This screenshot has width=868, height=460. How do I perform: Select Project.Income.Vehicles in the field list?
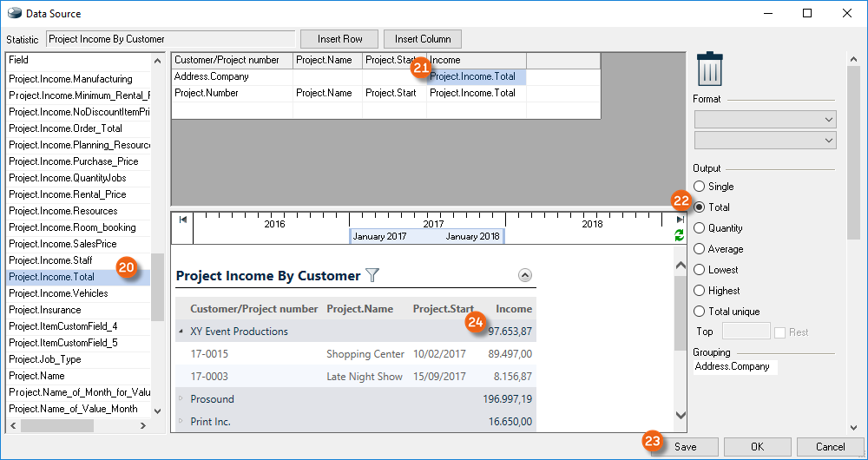(x=58, y=293)
